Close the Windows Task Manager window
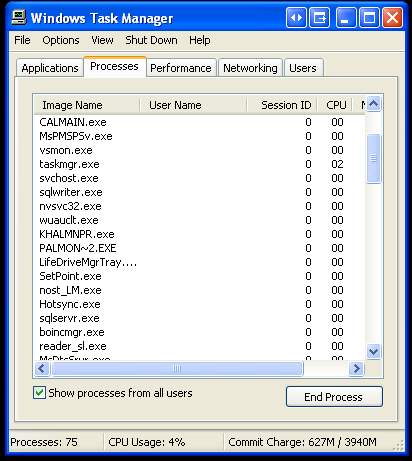This screenshot has width=412, height=461. click(x=393, y=17)
